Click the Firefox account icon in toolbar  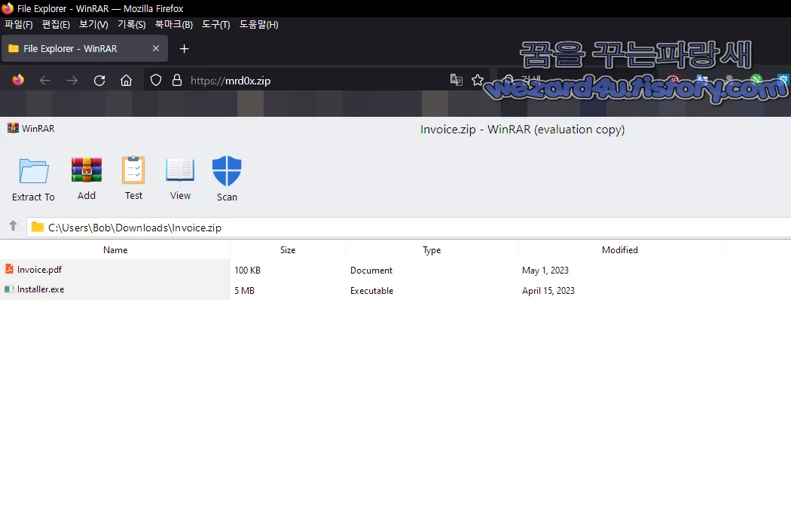[x=18, y=81]
